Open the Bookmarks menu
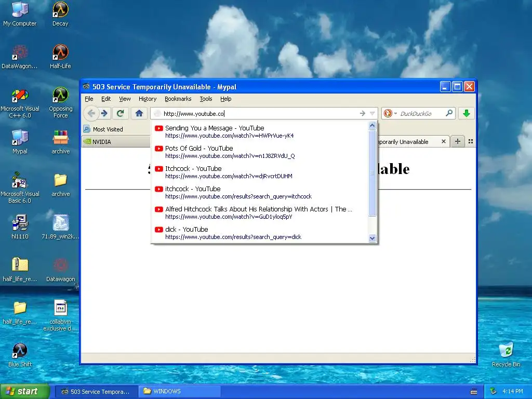The height and width of the screenshot is (399, 532). pos(178,99)
